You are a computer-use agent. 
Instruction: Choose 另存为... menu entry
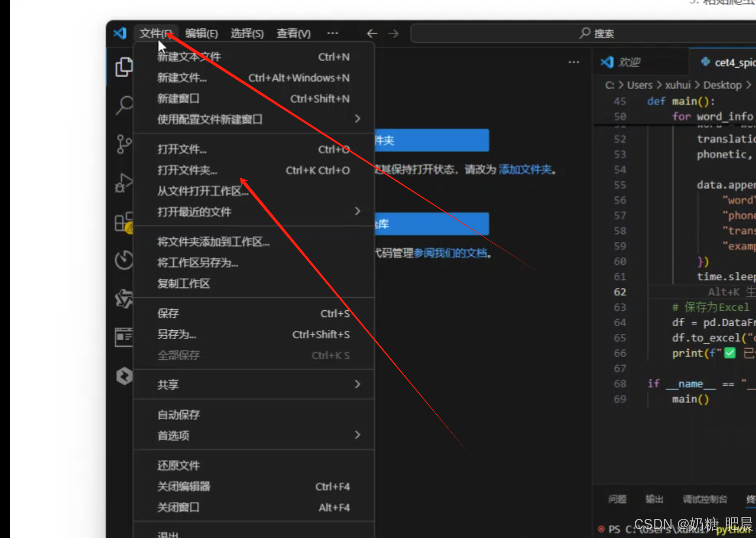[x=254, y=335]
